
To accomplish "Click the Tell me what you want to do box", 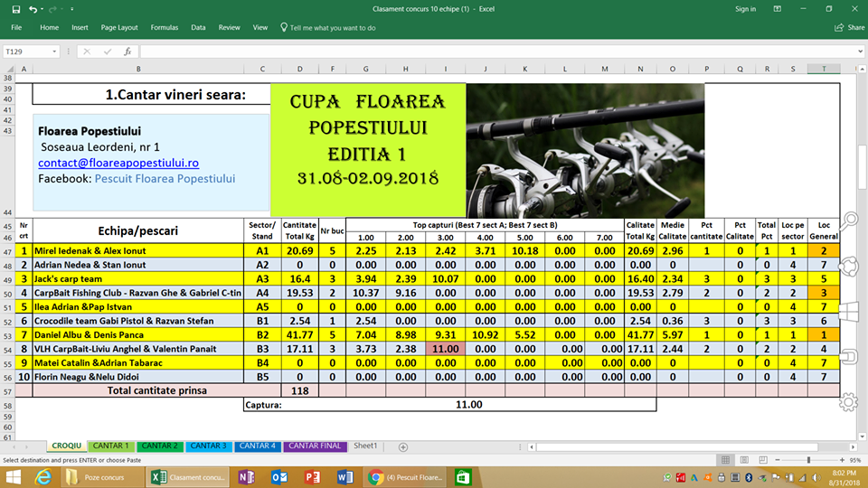I will (x=327, y=28).
